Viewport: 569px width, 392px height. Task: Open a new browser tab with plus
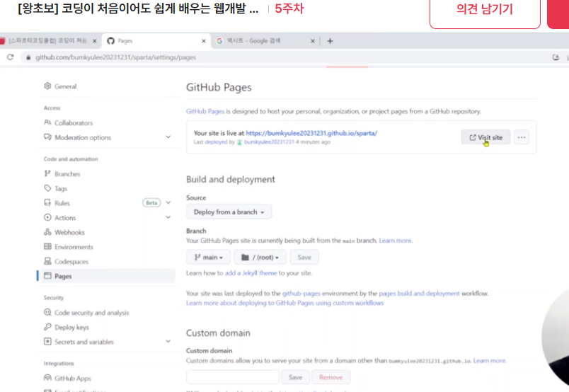[x=330, y=41]
